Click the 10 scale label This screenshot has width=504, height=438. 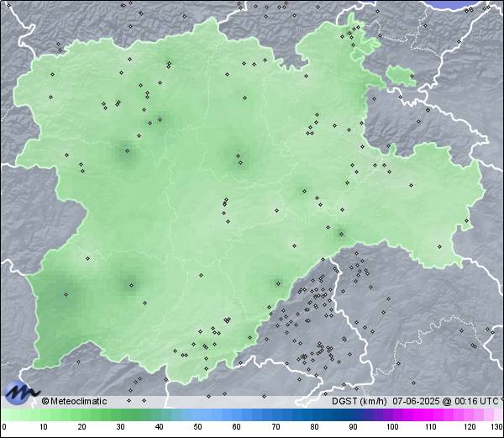click(x=44, y=427)
